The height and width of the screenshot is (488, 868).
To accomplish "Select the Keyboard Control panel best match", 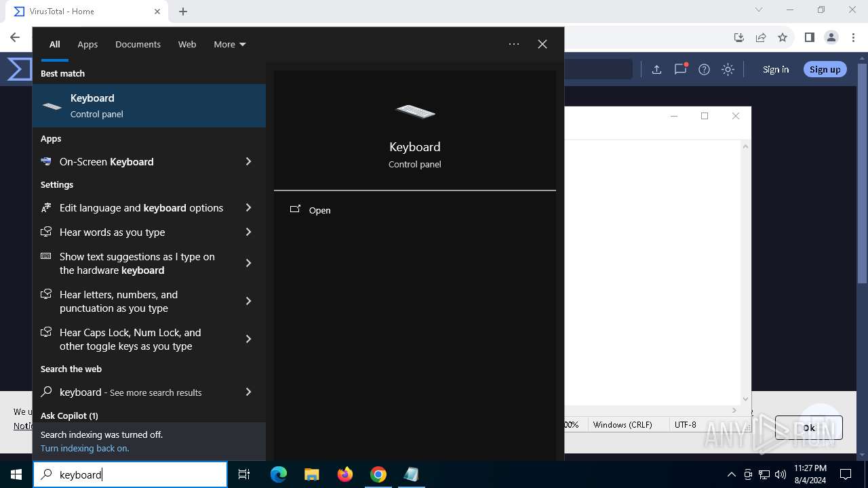I will (149, 106).
